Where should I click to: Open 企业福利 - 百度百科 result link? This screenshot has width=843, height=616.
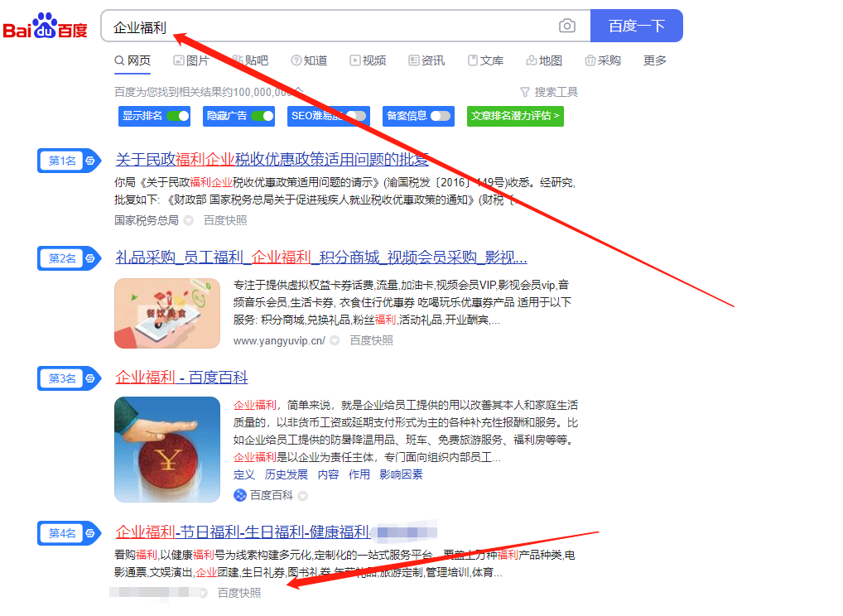pyautogui.click(x=181, y=378)
